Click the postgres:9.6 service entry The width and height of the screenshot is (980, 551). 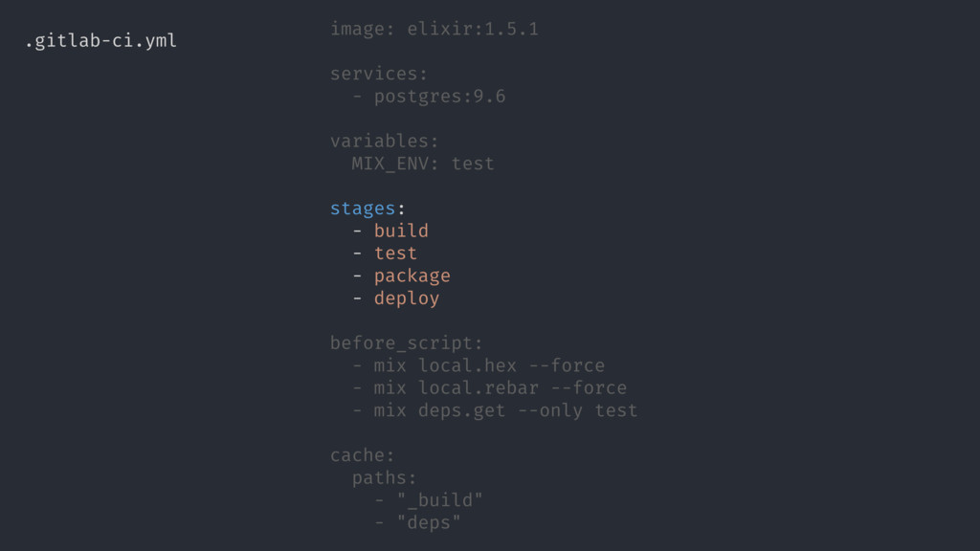tap(439, 97)
